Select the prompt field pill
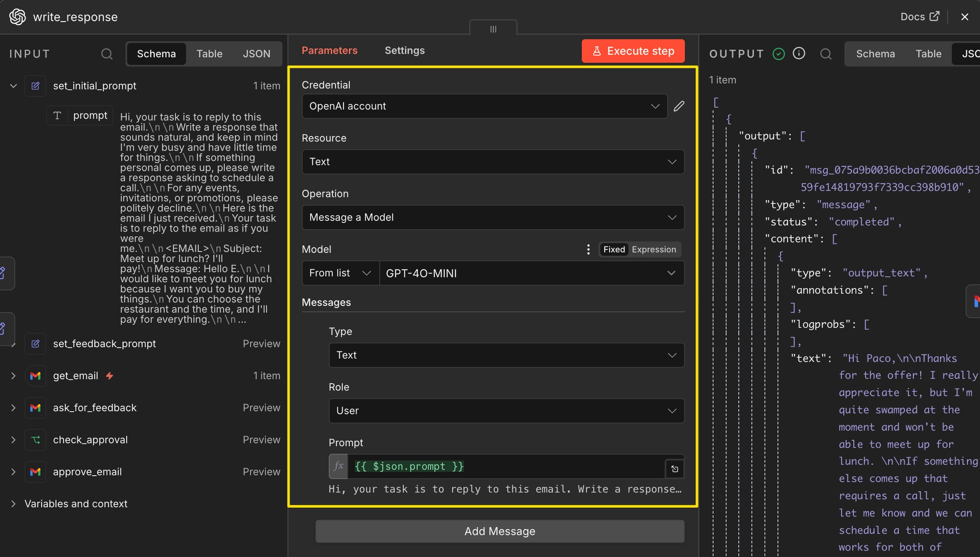980x557 pixels. tap(80, 115)
